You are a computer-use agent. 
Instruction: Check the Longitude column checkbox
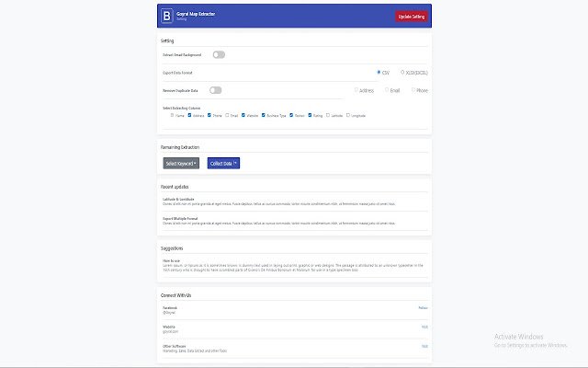(348, 115)
